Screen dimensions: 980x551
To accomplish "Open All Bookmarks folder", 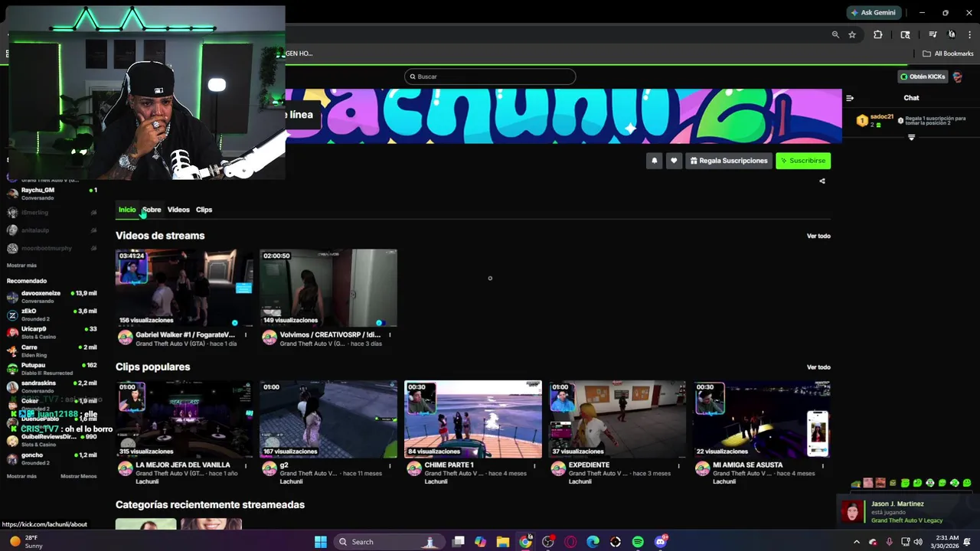I will click(x=948, y=54).
